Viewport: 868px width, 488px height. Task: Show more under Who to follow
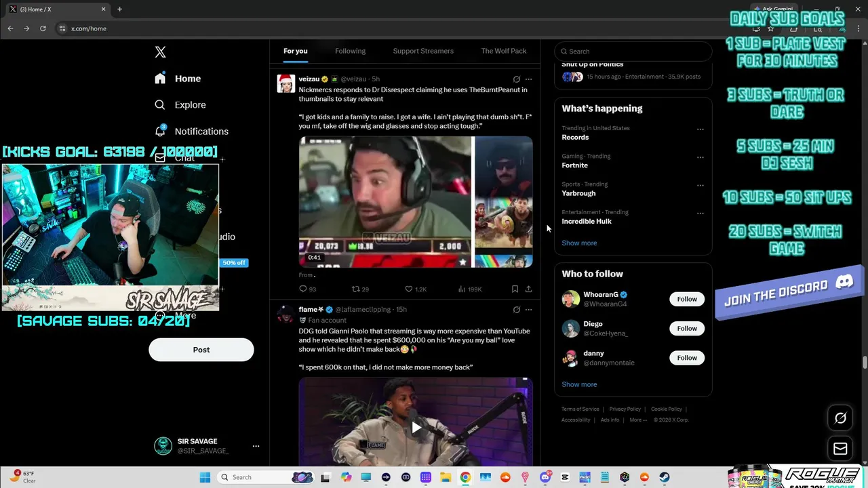tap(579, 384)
